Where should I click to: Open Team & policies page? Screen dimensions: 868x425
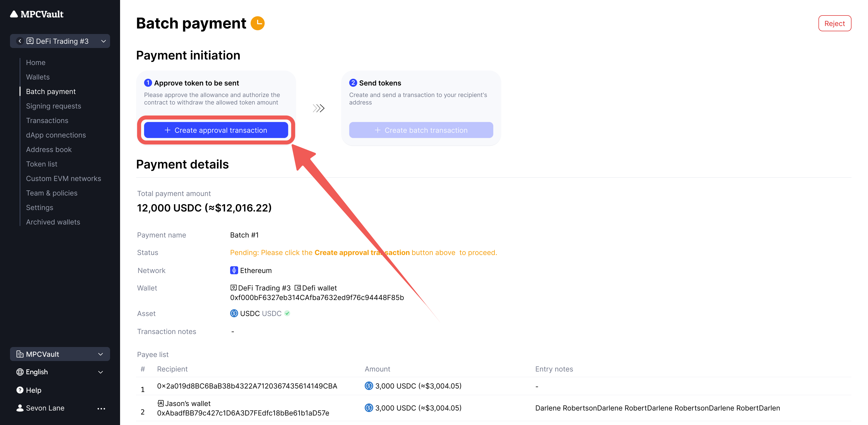[x=52, y=193]
